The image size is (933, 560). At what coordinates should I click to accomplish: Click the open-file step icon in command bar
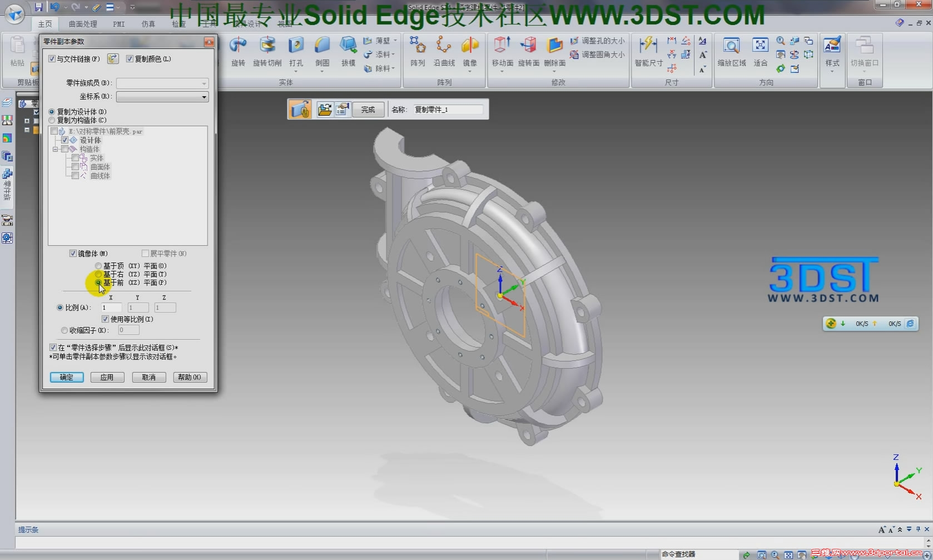(325, 110)
